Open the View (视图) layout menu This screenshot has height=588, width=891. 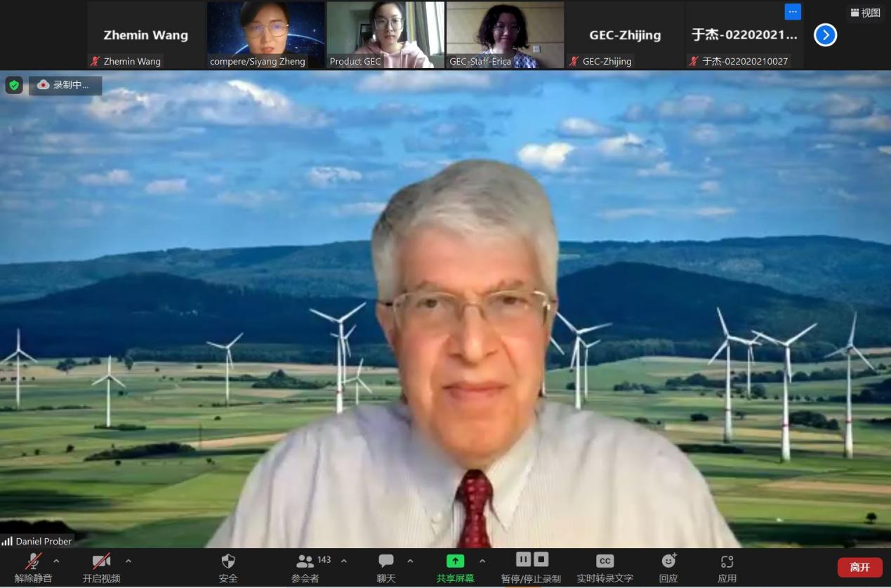pos(865,13)
